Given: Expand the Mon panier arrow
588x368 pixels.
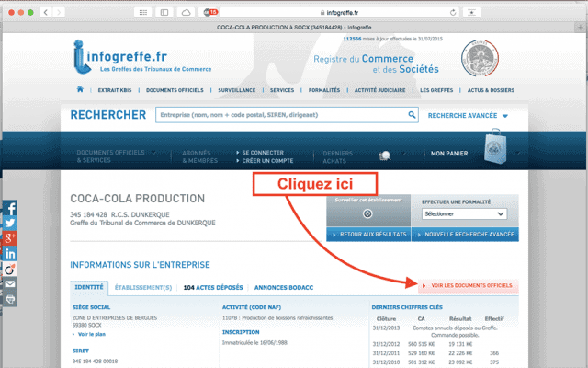Looking at the screenshot, I should click(517, 154).
